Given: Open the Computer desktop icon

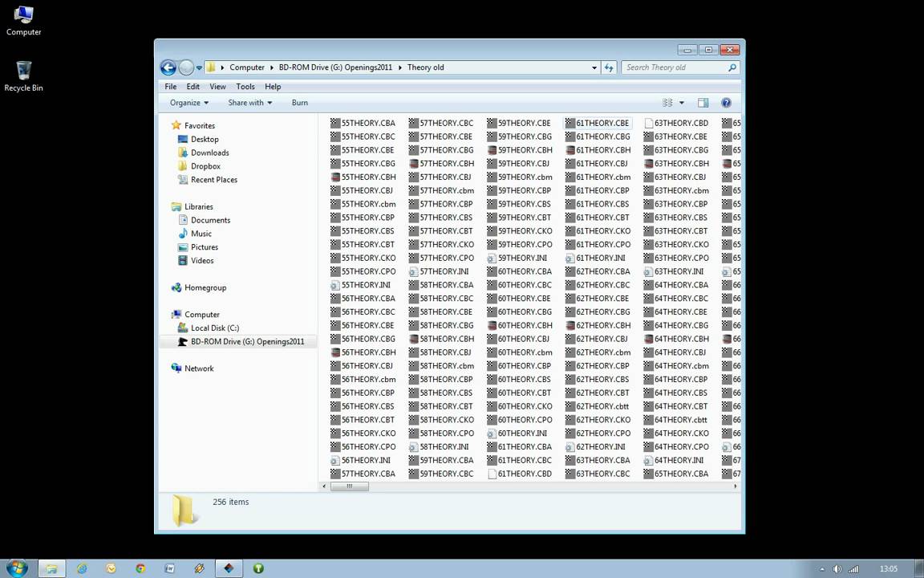Looking at the screenshot, I should click(x=23, y=21).
